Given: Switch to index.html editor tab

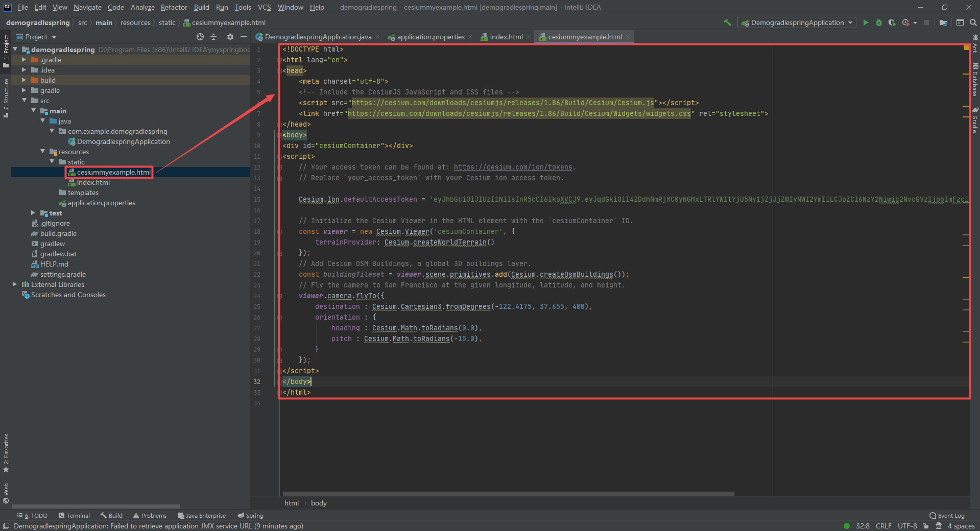Looking at the screenshot, I should tap(506, 37).
